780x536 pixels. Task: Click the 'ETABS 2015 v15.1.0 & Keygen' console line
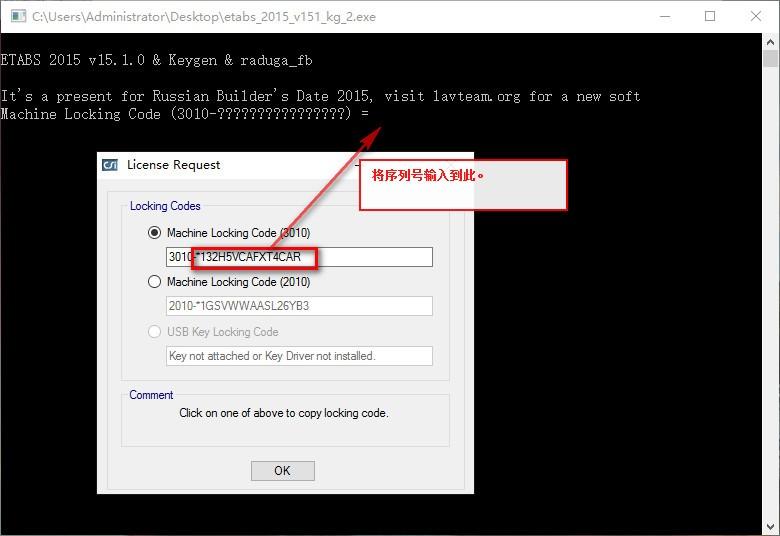(x=156, y=60)
